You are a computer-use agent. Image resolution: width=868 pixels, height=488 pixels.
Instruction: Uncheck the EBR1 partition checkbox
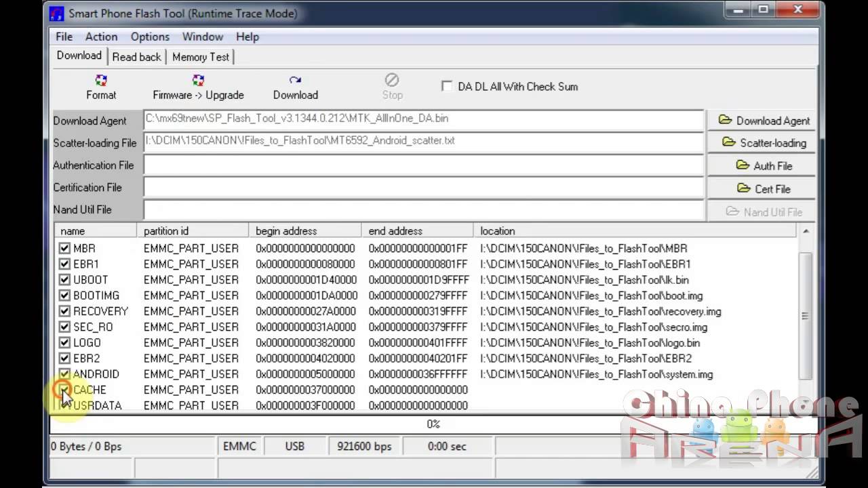coord(64,264)
